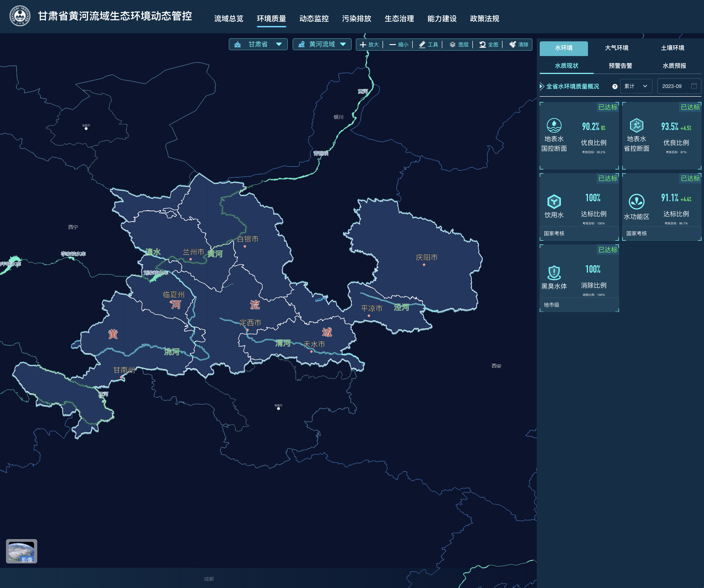This screenshot has height=588, width=704.
Task: Click the 2023-09 date field
Action: tap(679, 86)
